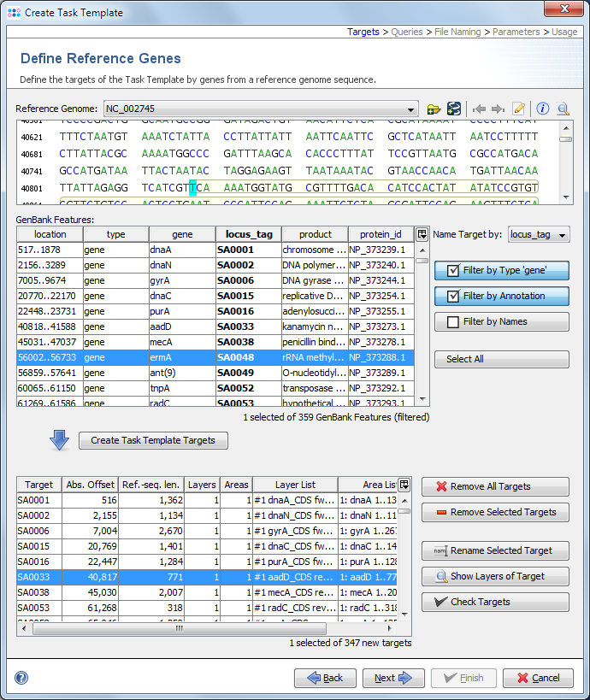Click the open genome file folder icon
Image resolution: width=590 pixels, height=700 pixels.
click(434, 109)
